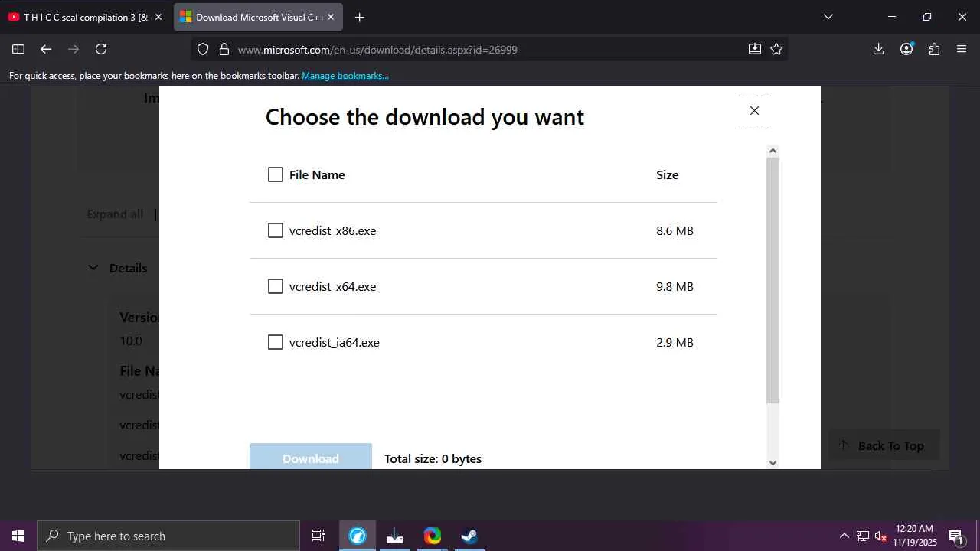The height and width of the screenshot is (551, 980).
Task: Open a new tab with the plus button
Action: tap(359, 17)
